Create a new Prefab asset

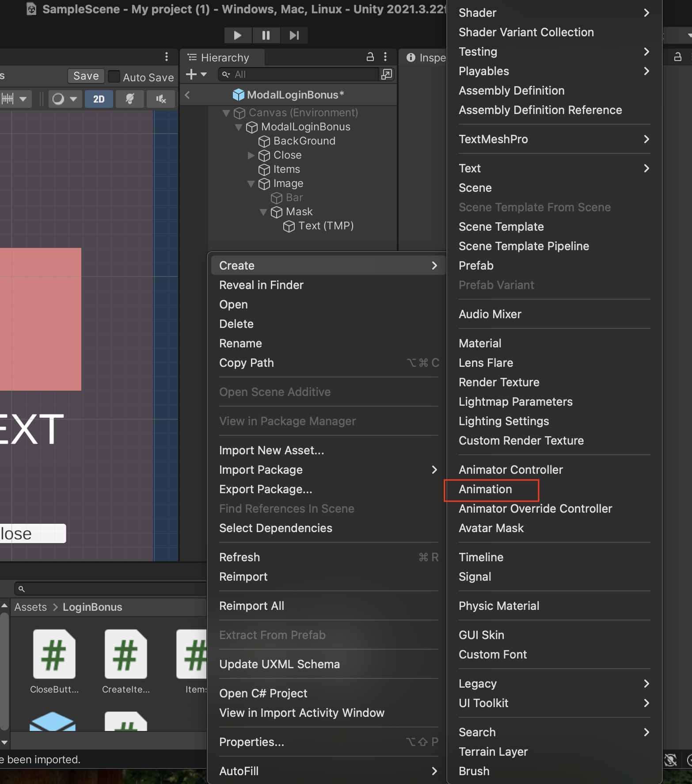(554, 266)
